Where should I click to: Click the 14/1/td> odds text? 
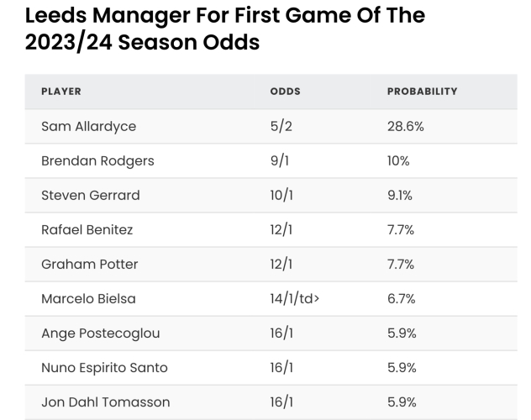pos(295,298)
